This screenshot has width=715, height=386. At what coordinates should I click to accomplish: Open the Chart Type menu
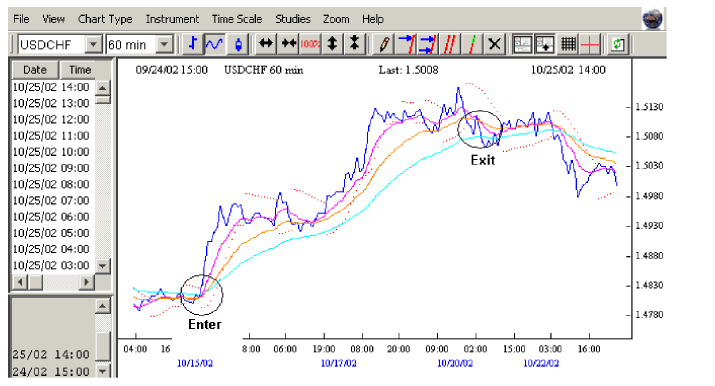pos(105,19)
